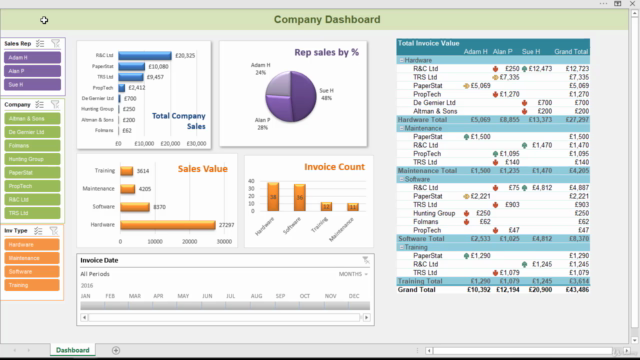Collapse the Software group in pivot table

[x=401, y=179]
